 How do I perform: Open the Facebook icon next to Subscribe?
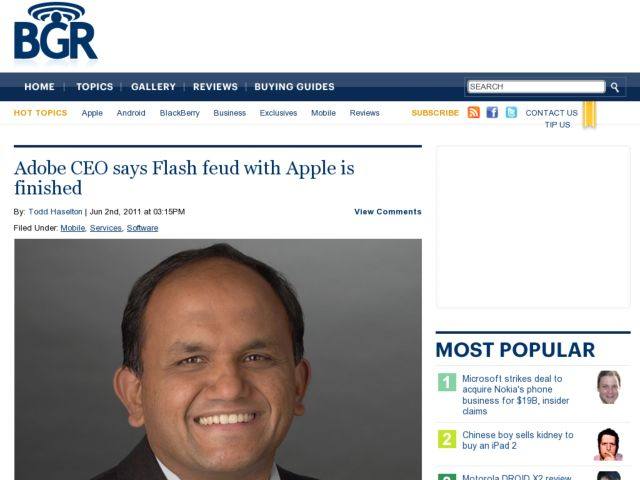point(492,112)
